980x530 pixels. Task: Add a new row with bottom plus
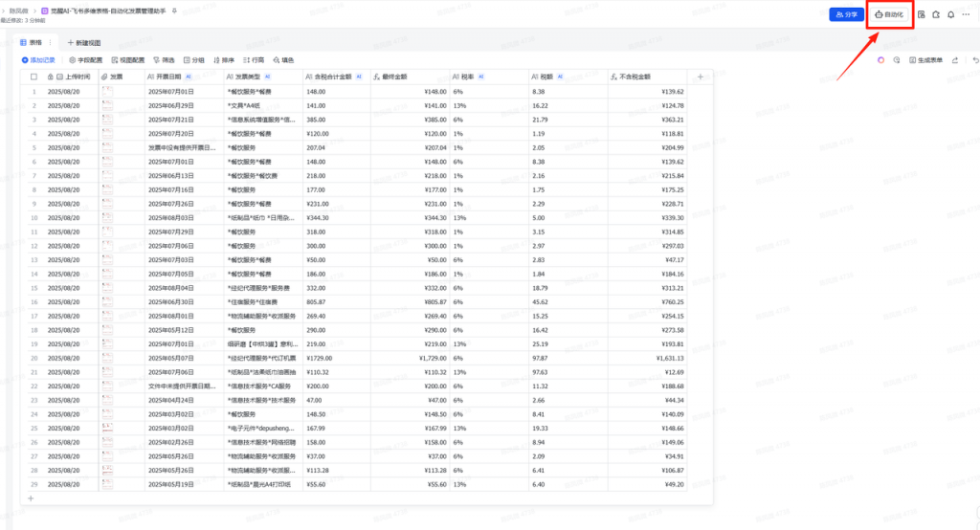pos(31,498)
